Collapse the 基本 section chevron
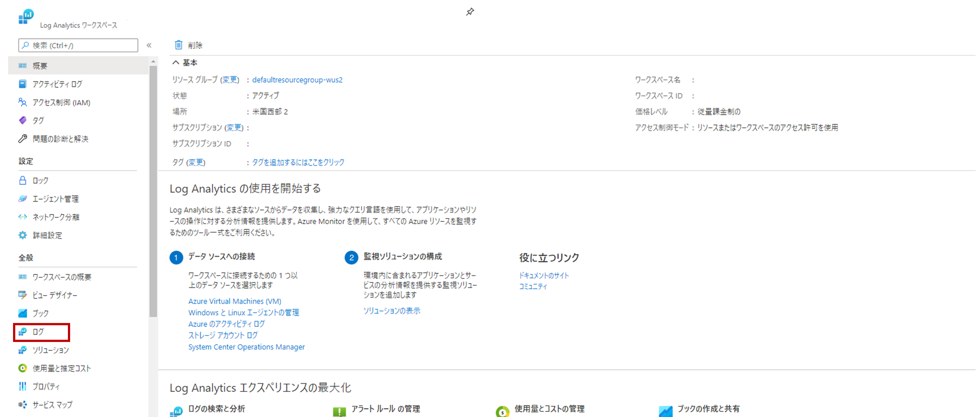The width and height of the screenshot is (980, 417). tap(176, 62)
